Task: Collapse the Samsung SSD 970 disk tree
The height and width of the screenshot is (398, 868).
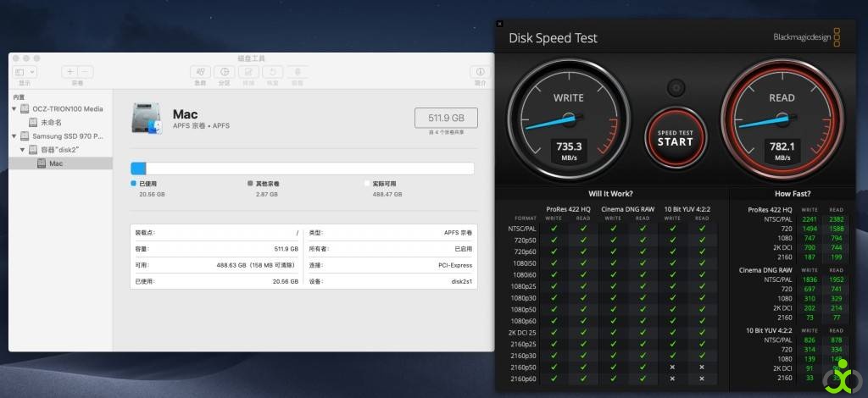Action: click(14, 136)
